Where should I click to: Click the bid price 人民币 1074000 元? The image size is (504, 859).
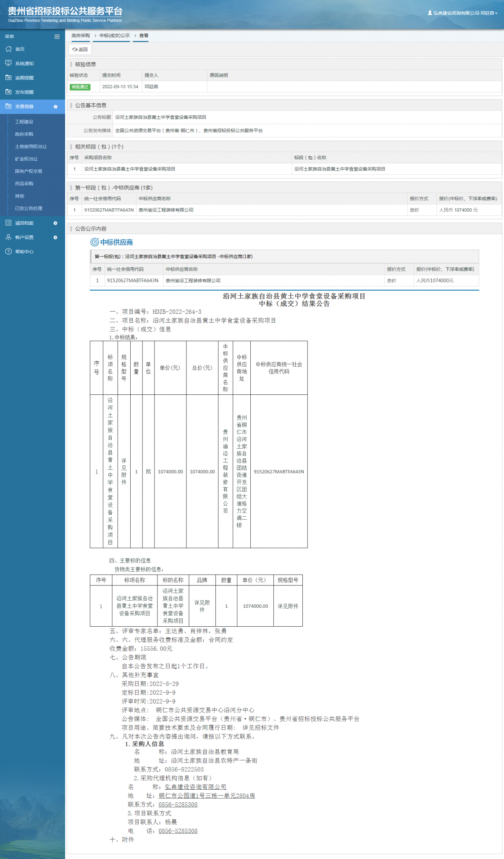pyautogui.click(x=458, y=210)
